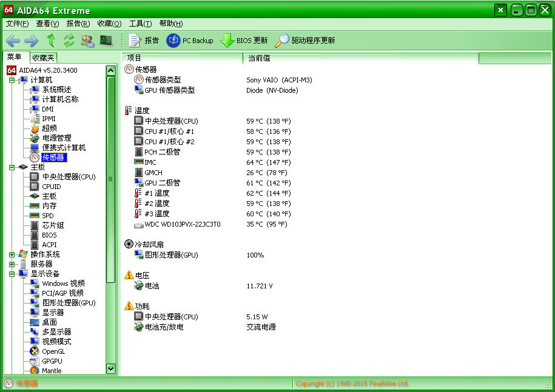Viewport: 555px width, 392px height.
Task: Select 图形处理器(GPU) in the left tree
Action: click(x=69, y=303)
